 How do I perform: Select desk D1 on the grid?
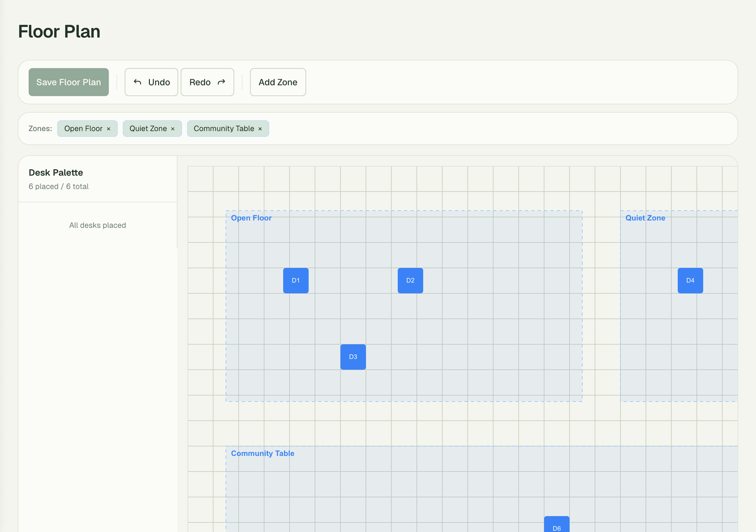pyautogui.click(x=296, y=281)
